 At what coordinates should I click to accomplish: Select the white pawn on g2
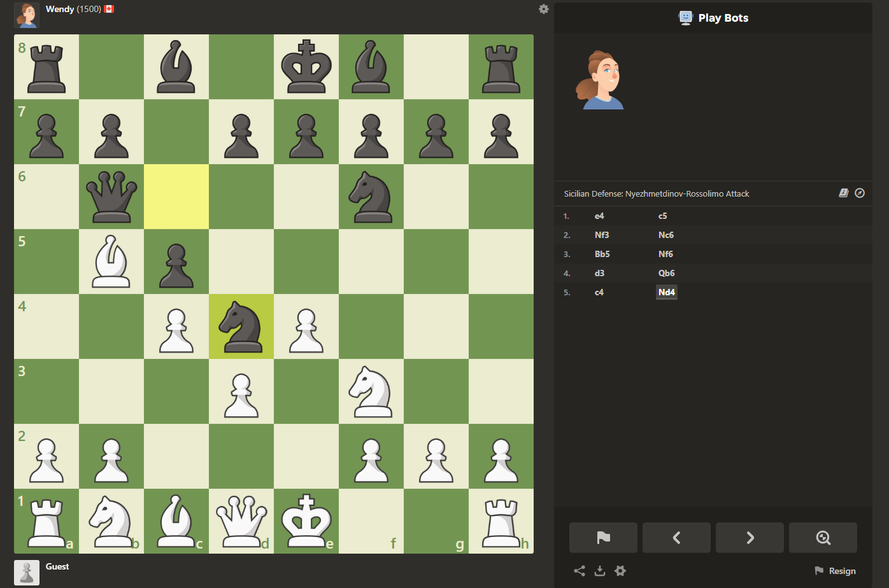pos(436,456)
